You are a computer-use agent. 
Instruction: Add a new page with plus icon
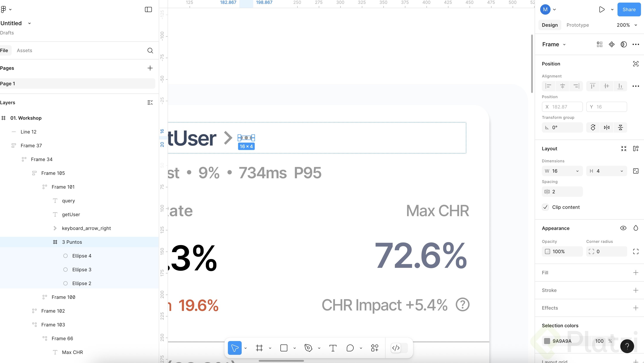pos(150,68)
